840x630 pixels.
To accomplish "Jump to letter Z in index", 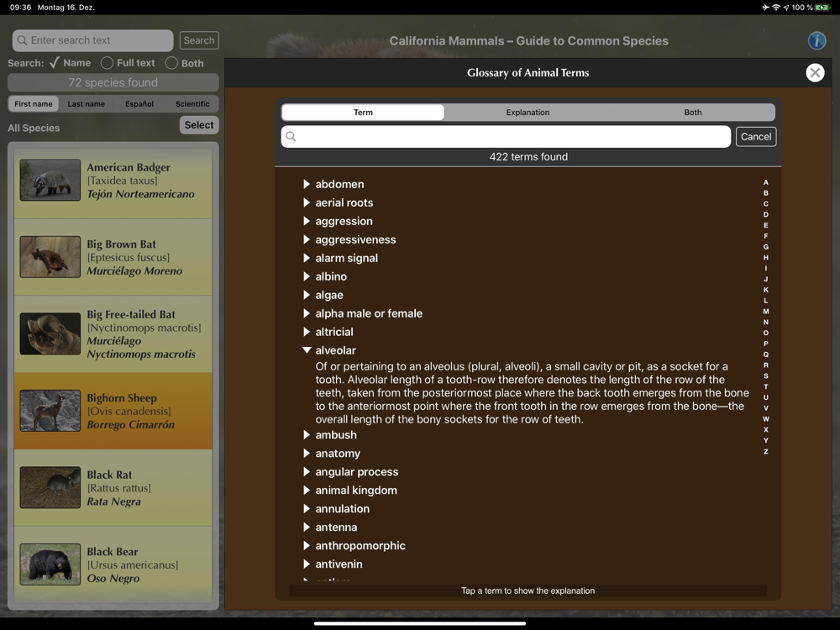I will pyautogui.click(x=765, y=452).
